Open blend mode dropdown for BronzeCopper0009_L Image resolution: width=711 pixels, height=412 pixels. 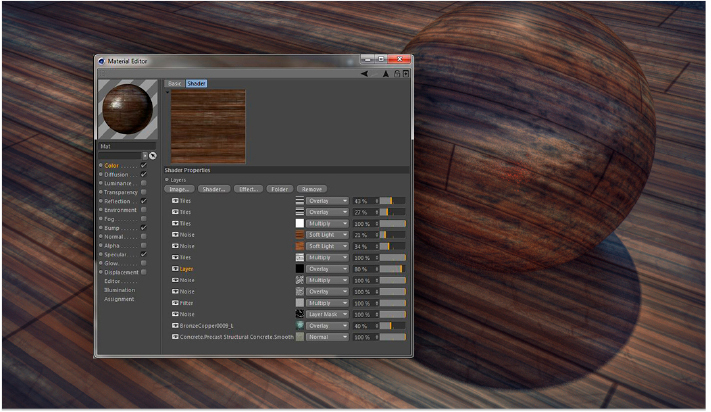[x=327, y=325]
